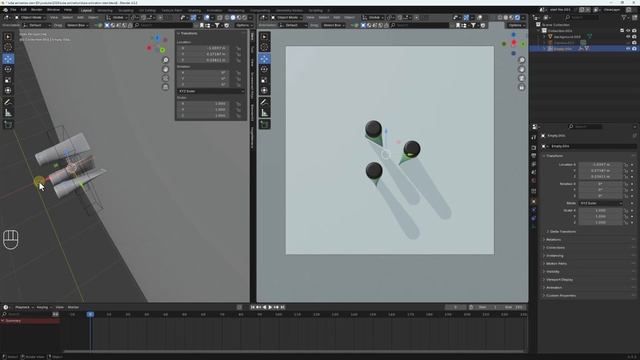Toggle render camera icon for Empty.004 row
640x360 pixels.
[634, 49]
